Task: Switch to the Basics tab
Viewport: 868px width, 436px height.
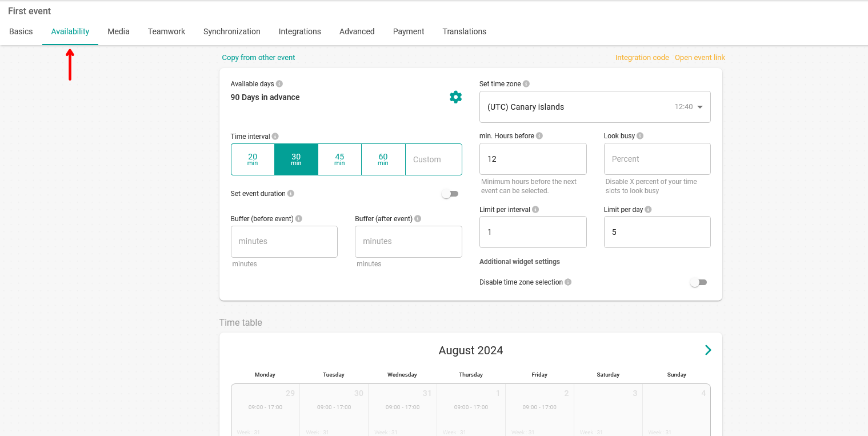Action: (x=21, y=31)
